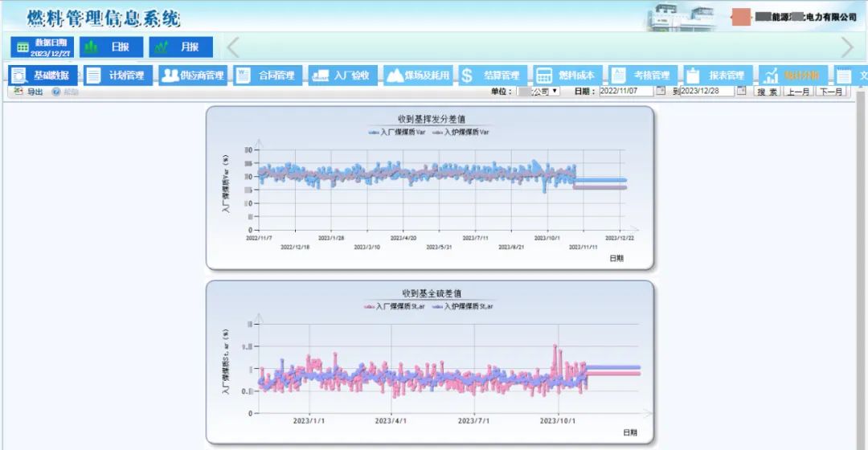Switch to the 统计分析 tab
This screenshot has width=868, height=450.
click(x=792, y=76)
